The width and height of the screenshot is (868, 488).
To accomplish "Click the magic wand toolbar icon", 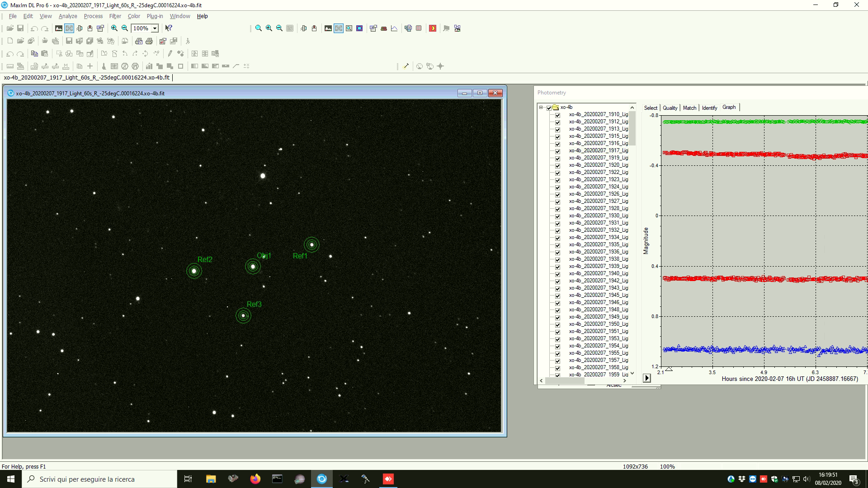I will pyautogui.click(x=406, y=66).
